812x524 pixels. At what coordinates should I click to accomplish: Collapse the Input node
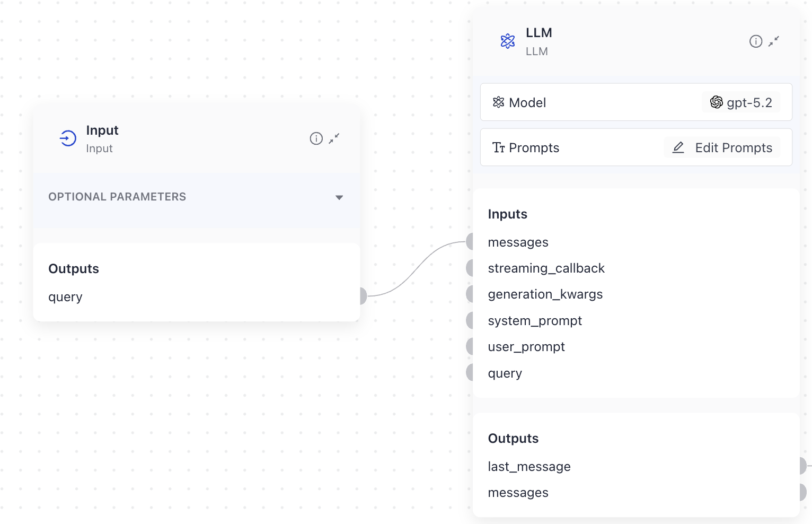(x=334, y=138)
